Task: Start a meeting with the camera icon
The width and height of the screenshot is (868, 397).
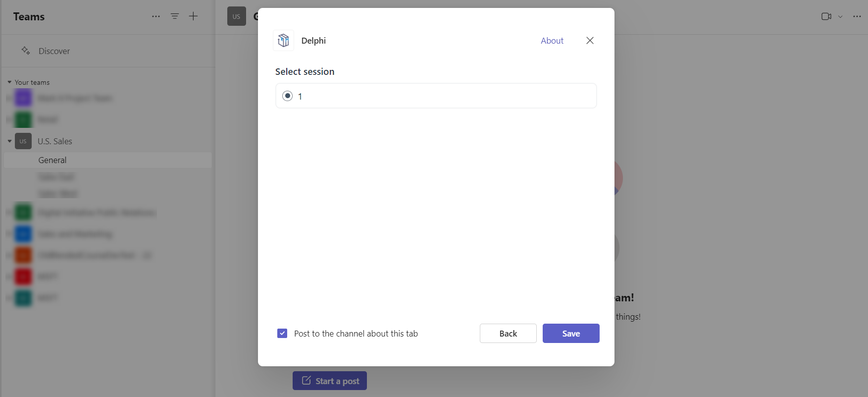Action: (826, 16)
